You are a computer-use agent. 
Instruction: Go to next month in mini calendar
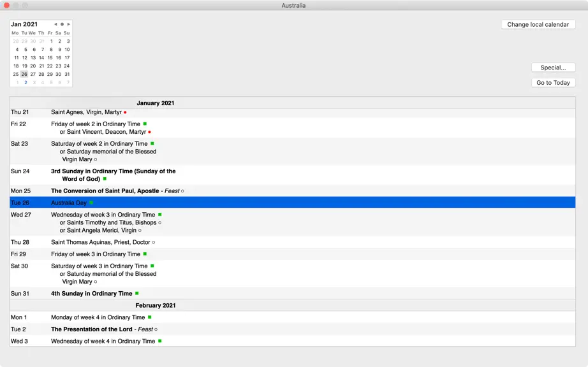pos(69,24)
